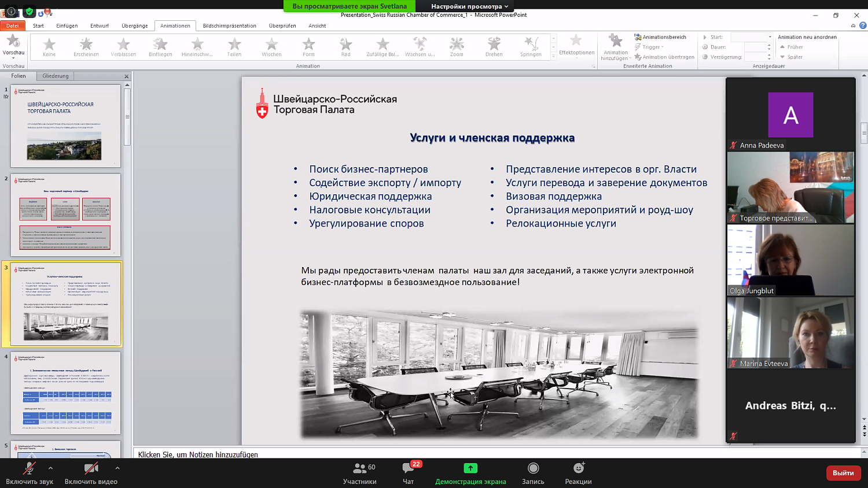Open the Übergänge ribbon tab
This screenshot has width=868, height=488.
(x=135, y=25)
